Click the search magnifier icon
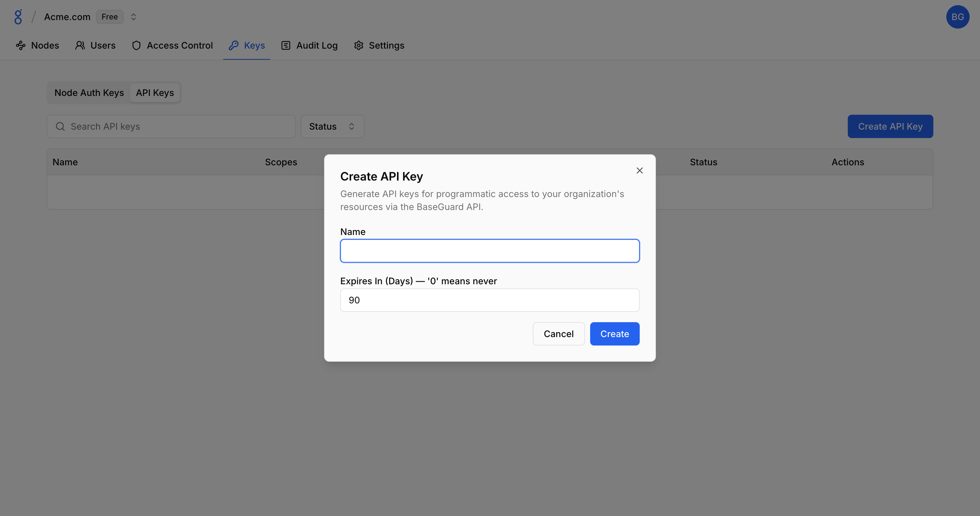980x516 pixels. [60, 127]
